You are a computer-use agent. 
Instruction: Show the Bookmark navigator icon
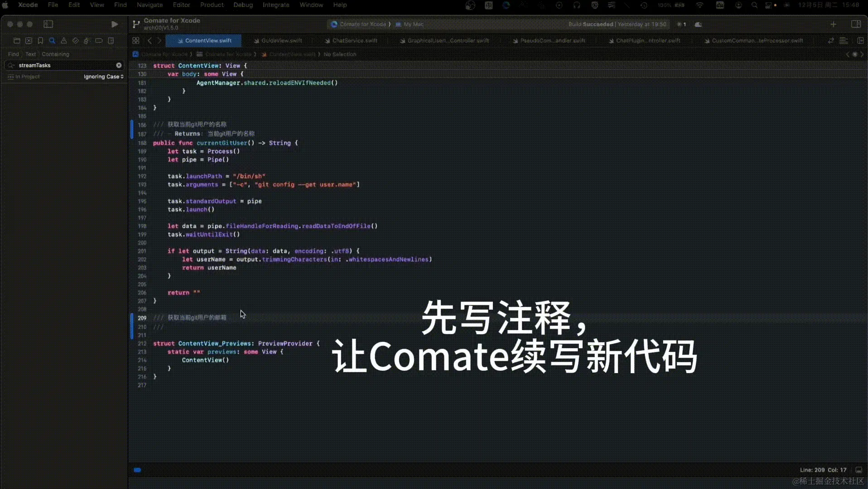point(40,41)
